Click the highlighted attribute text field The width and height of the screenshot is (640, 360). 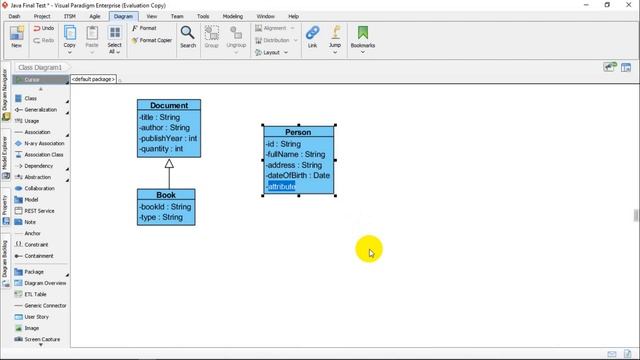(x=282, y=187)
